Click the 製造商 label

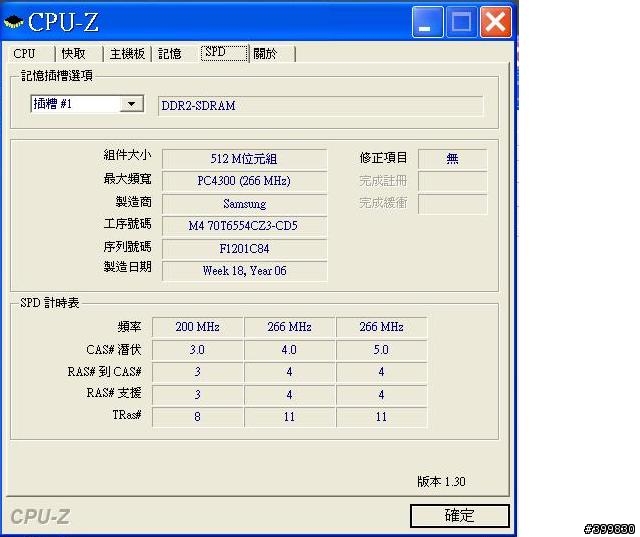(x=133, y=202)
